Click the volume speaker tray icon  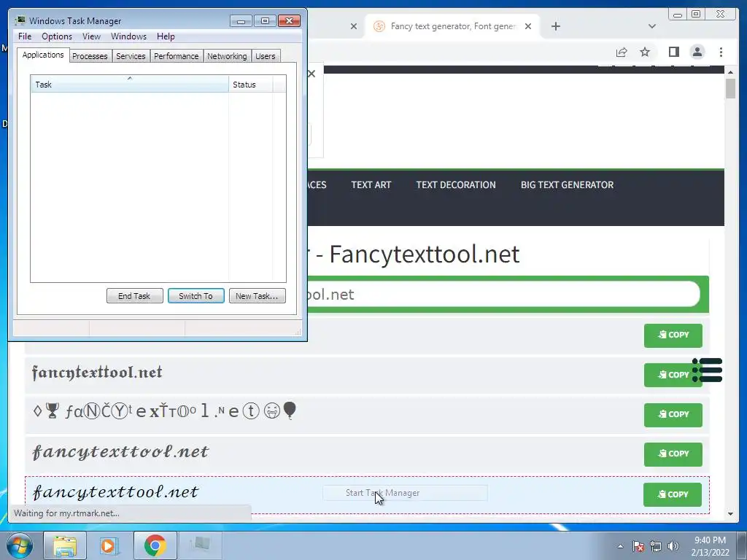673,547
